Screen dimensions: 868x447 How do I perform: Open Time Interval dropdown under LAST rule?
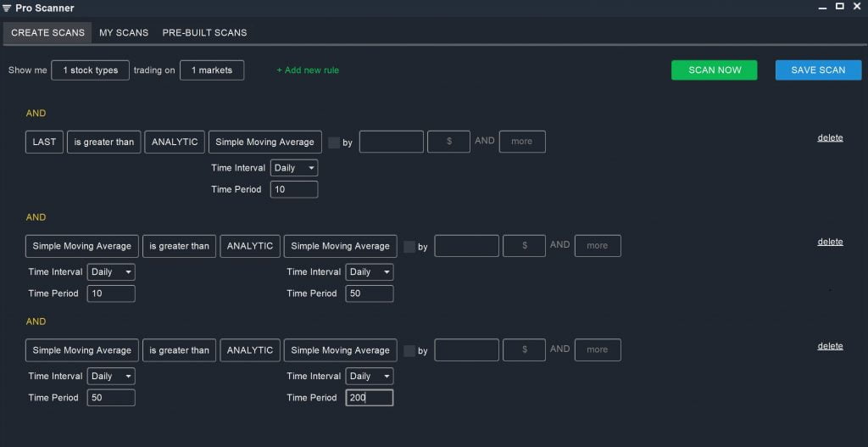point(294,168)
